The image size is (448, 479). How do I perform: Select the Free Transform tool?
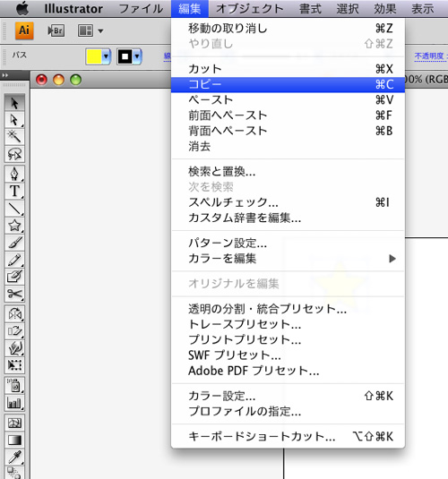click(14, 365)
